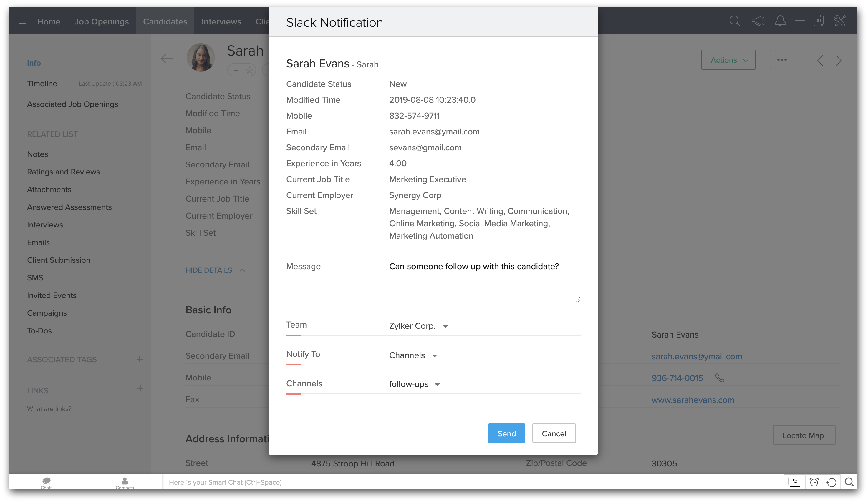Open the calendar icon in top bar
The height and width of the screenshot is (502, 868).
pos(819,21)
